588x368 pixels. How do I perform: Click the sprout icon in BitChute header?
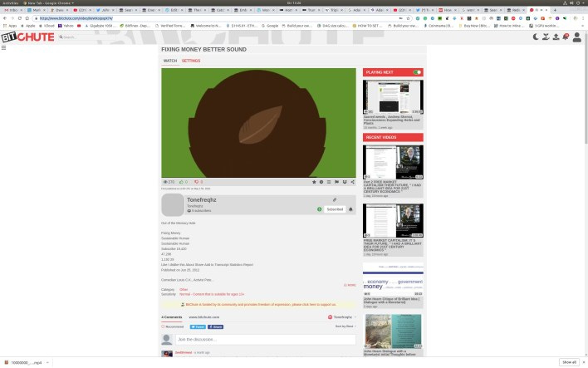546,37
